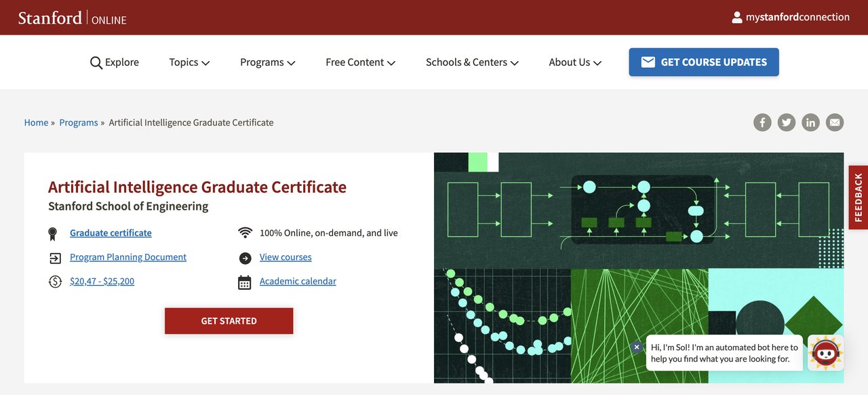Click the Stanford Online logo
Viewport: 868px width, 395px height.
coord(73,18)
